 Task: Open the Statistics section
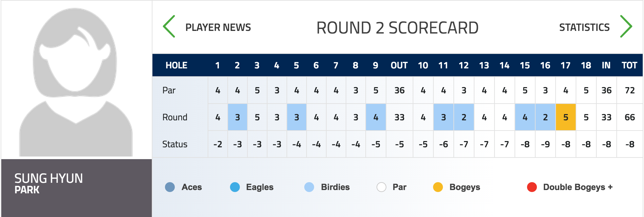tap(584, 27)
